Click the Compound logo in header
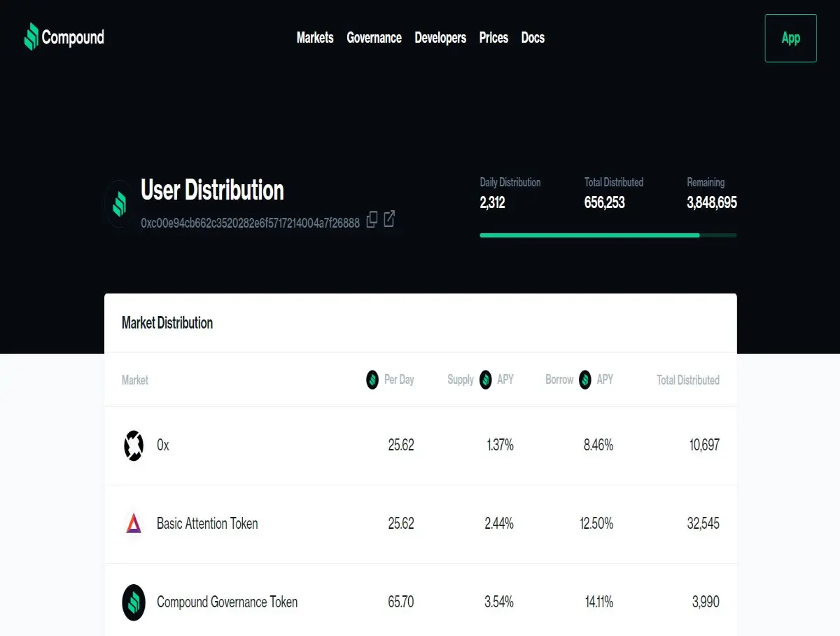This screenshot has height=636, width=840. pos(64,37)
